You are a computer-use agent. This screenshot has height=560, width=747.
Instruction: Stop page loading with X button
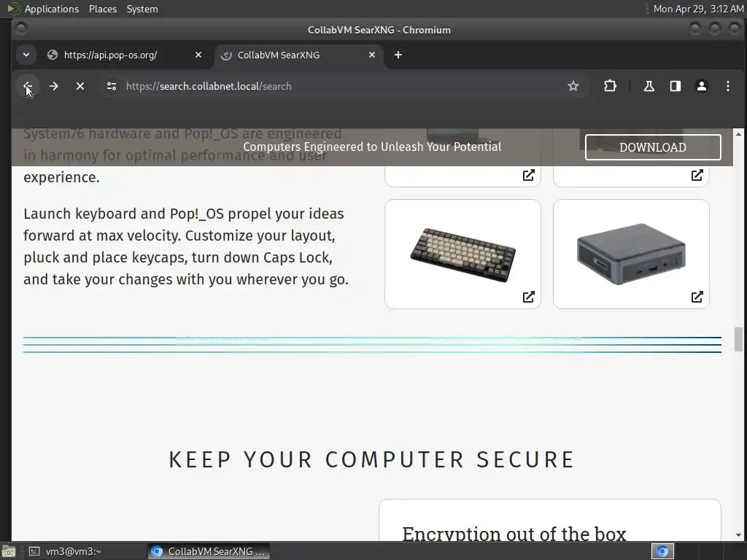point(80,86)
